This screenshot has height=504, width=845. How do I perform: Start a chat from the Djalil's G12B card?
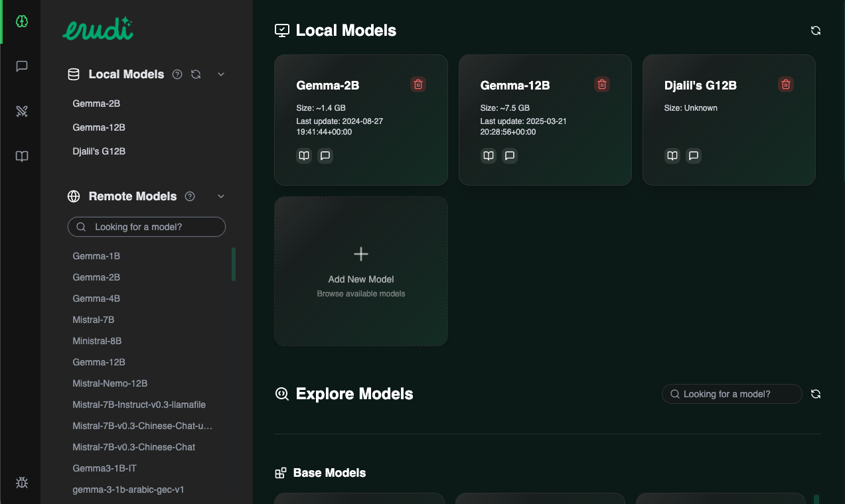pyautogui.click(x=693, y=155)
